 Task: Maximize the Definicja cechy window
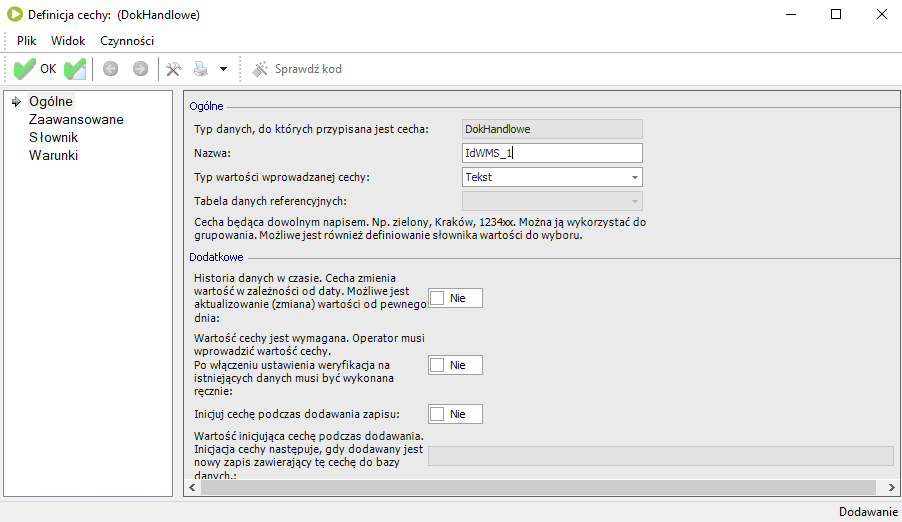click(x=836, y=14)
